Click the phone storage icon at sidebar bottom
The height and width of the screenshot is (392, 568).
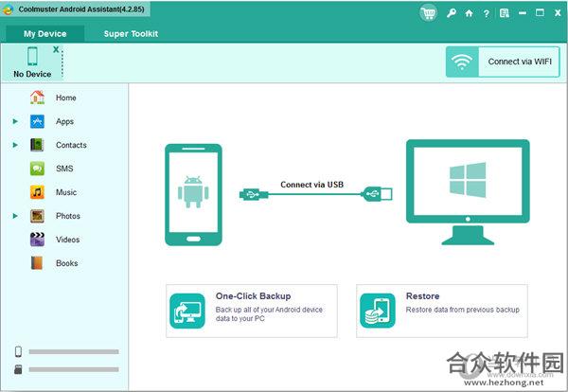(x=18, y=351)
